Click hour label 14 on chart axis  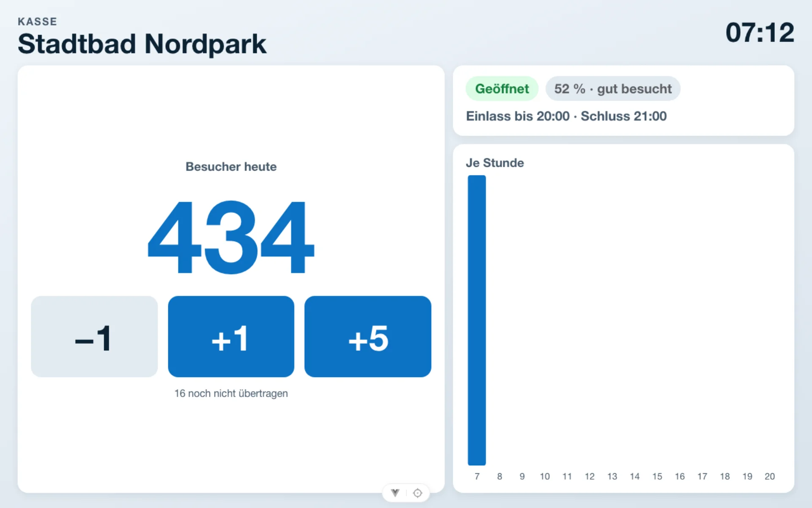pos(635,476)
